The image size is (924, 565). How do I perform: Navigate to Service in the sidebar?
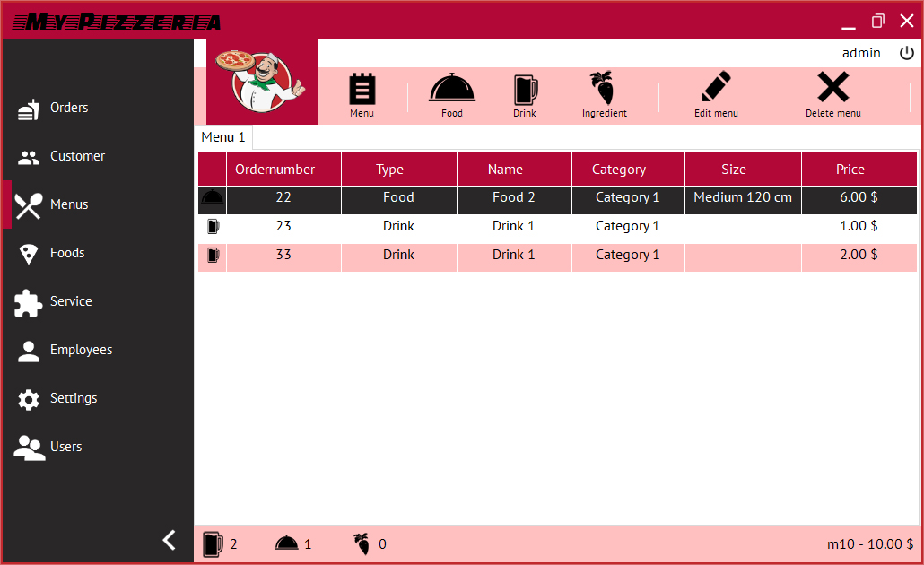[x=71, y=301]
